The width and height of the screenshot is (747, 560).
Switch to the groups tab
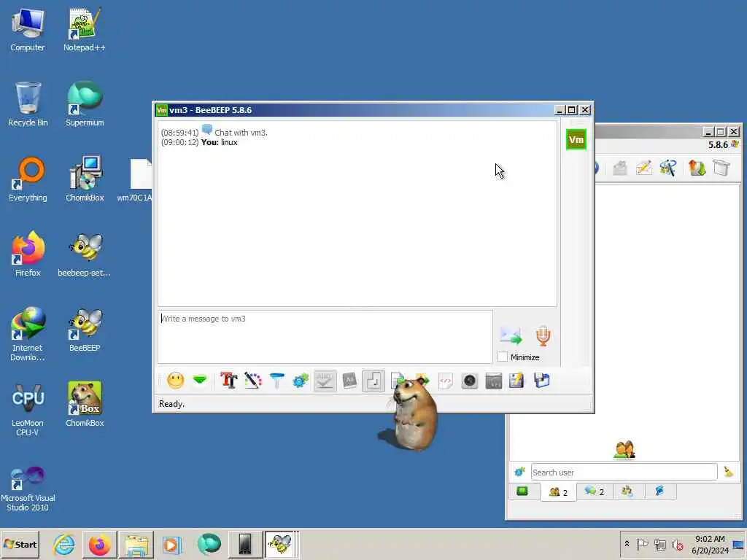coord(627,491)
